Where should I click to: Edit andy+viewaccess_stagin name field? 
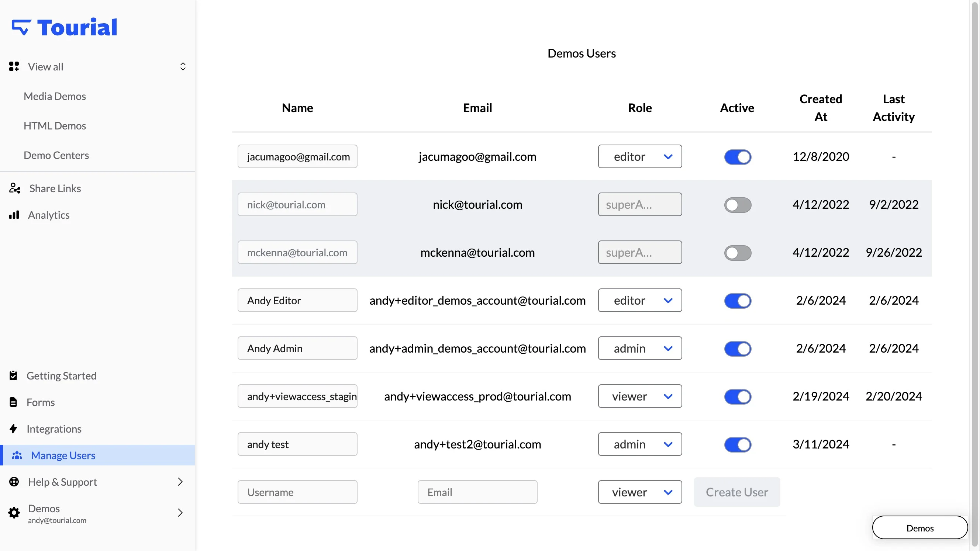[297, 396]
